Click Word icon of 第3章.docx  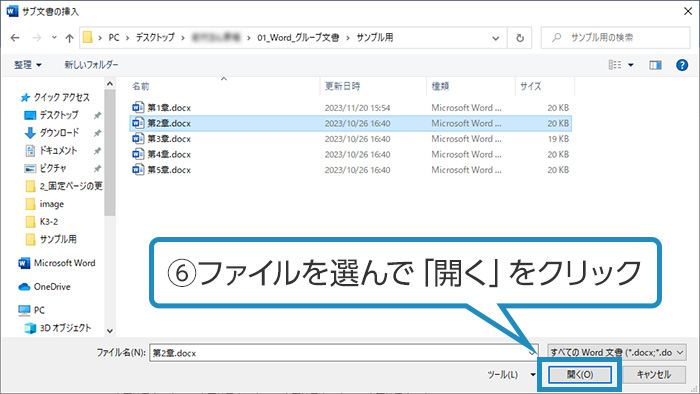[138, 139]
